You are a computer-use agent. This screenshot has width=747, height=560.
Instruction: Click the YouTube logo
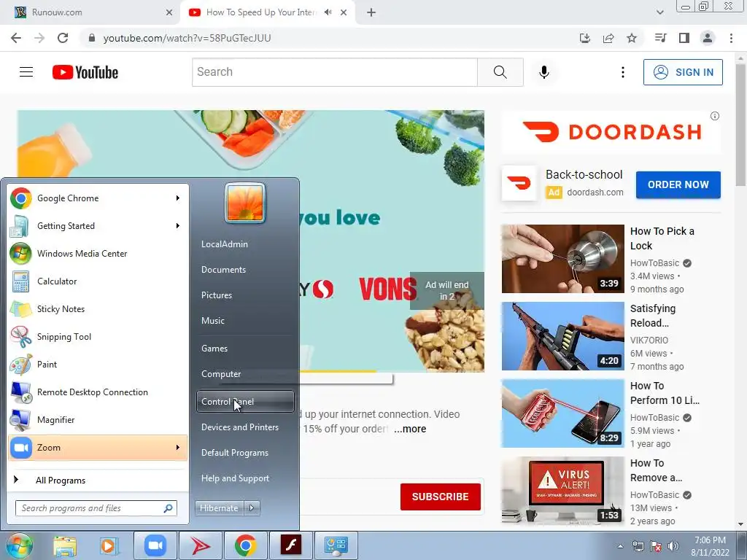pyautogui.click(x=85, y=72)
